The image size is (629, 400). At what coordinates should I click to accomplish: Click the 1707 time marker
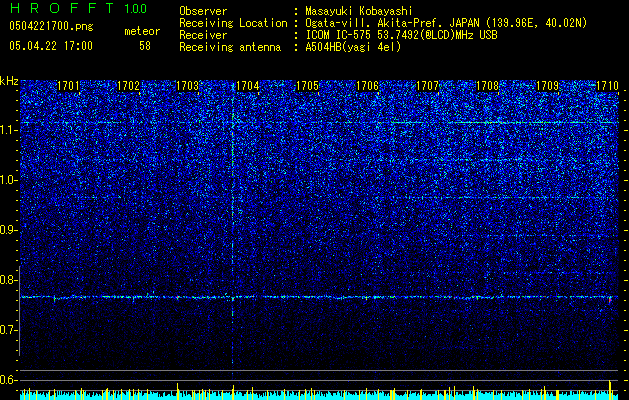(428, 86)
